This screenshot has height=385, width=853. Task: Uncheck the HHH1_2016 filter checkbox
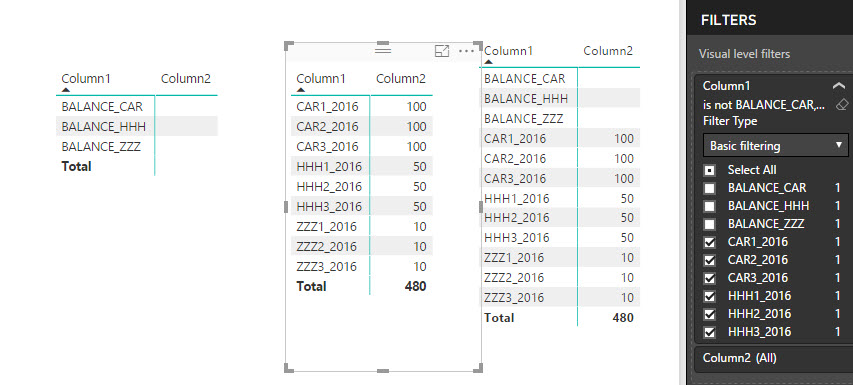(x=709, y=296)
